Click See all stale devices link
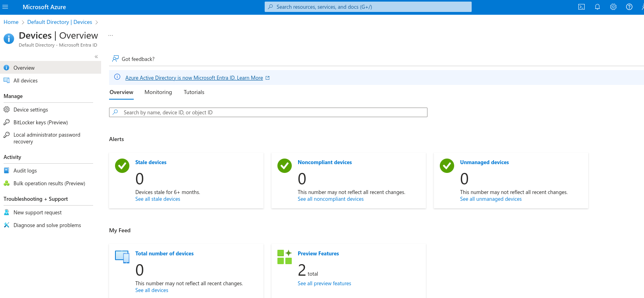The height and width of the screenshot is (298, 644). point(158,199)
